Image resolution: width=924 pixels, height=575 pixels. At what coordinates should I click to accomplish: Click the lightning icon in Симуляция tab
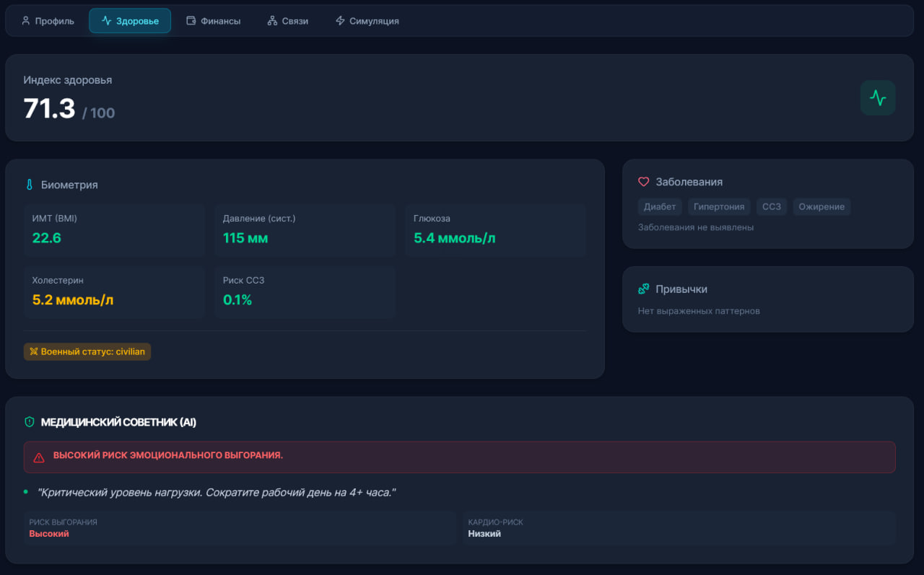[x=340, y=21]
